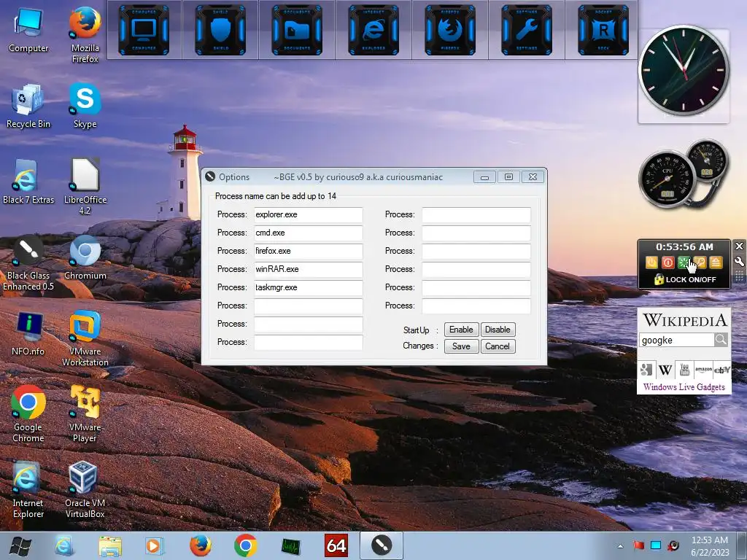Open the Skype desktop shortcut
This screenshot has width=747, height=560.
point(85,106)
